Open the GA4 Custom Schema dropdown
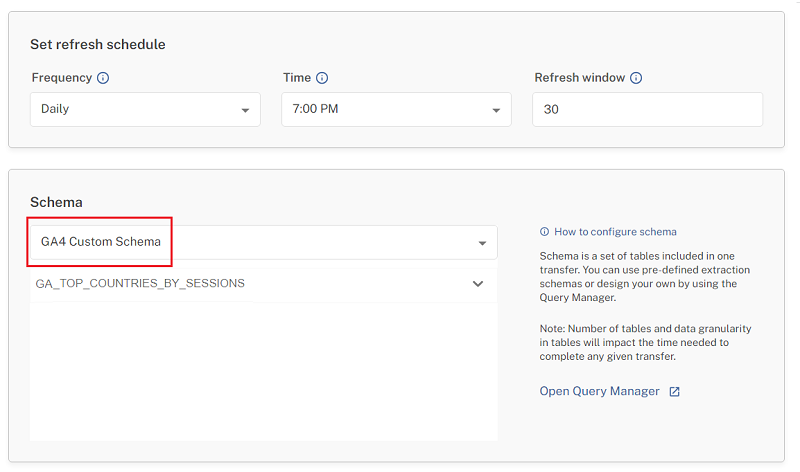Screen dimensions: 800x472 pos(264,242)
